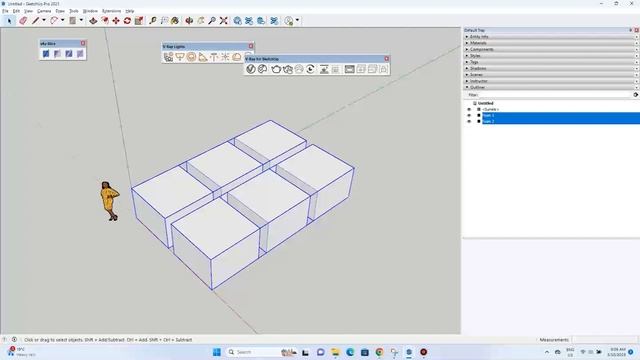Open the Tools menu
This screenshot has width=640, height=360.
tap(74, 11)
